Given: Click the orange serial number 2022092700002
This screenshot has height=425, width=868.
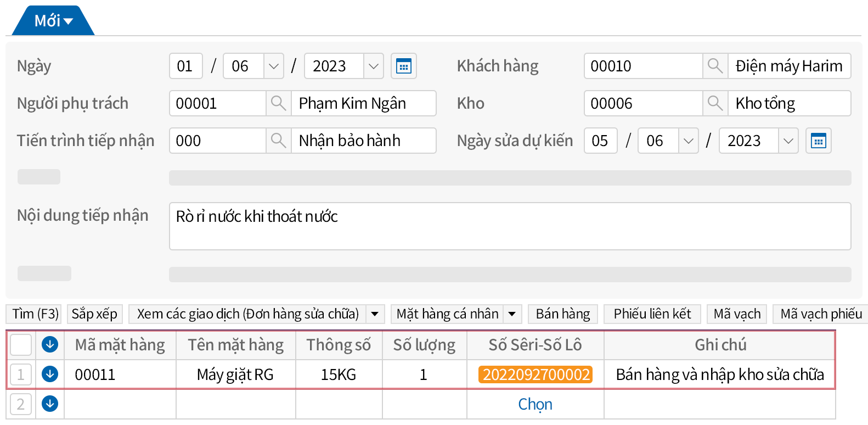Looking at the screenshot, I should (536, 374).
